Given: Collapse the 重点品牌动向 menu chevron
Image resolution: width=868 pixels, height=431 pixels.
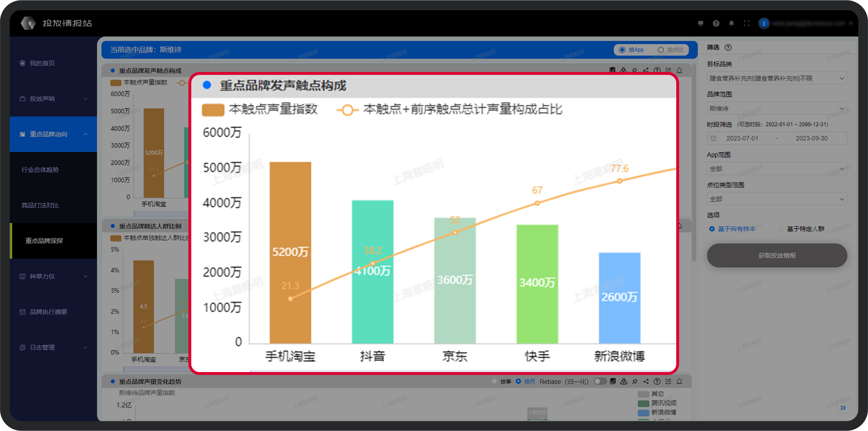Looking at the screenshot, I should (85, 134).
